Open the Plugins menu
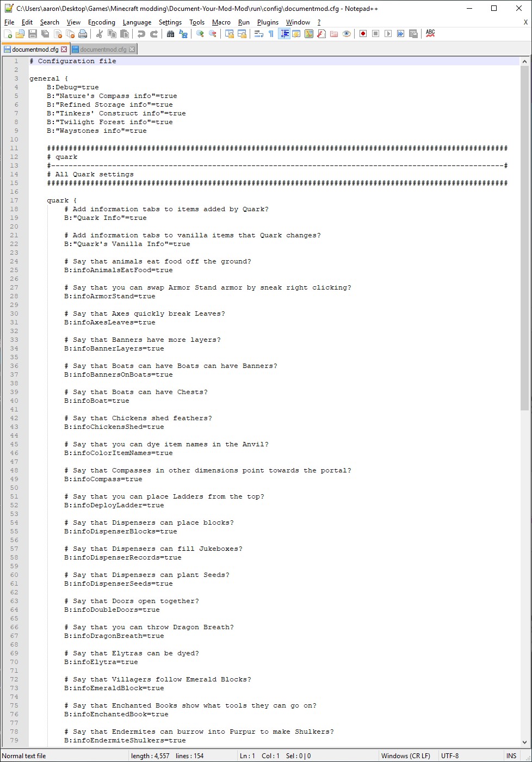The width and height of the screenshot is (532, 762). click(268, 22)
